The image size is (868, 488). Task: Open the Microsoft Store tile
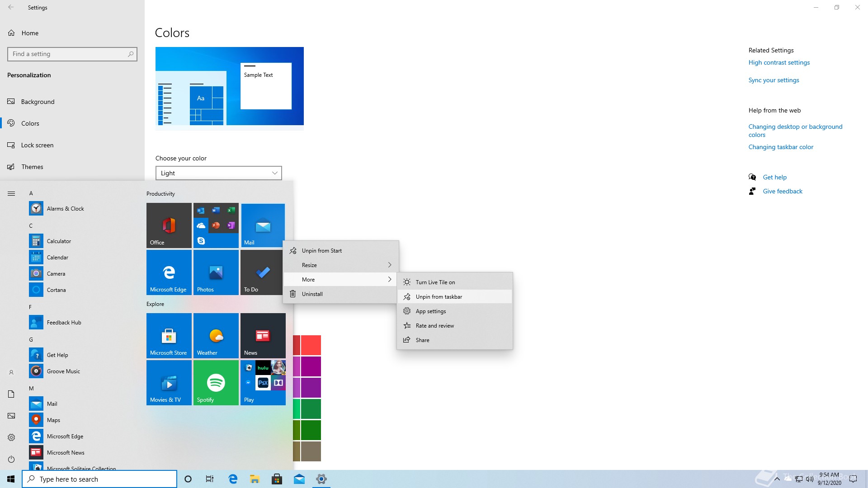(x=169, y=335)
